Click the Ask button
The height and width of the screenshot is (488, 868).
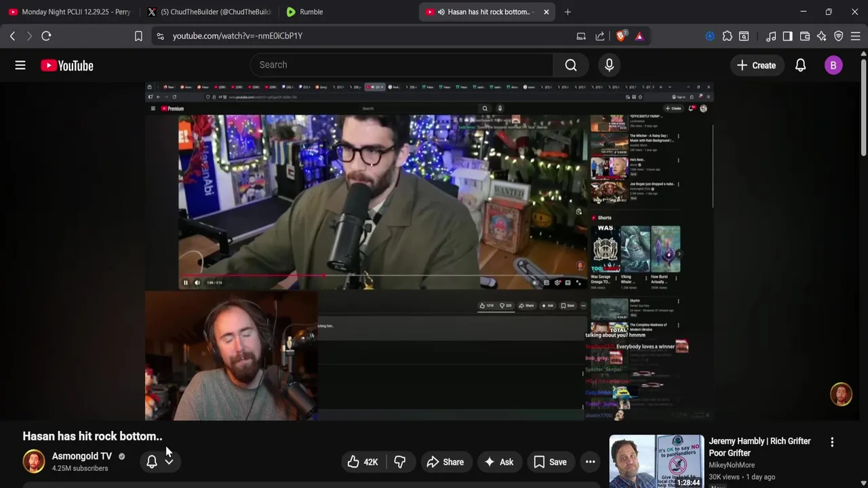pos(498,462)
